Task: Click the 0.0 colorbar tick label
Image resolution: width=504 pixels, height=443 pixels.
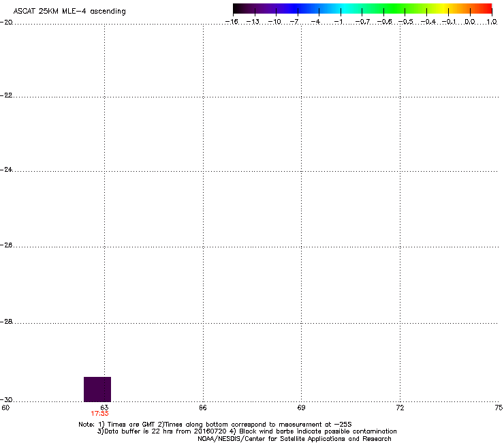Action: 470,22
